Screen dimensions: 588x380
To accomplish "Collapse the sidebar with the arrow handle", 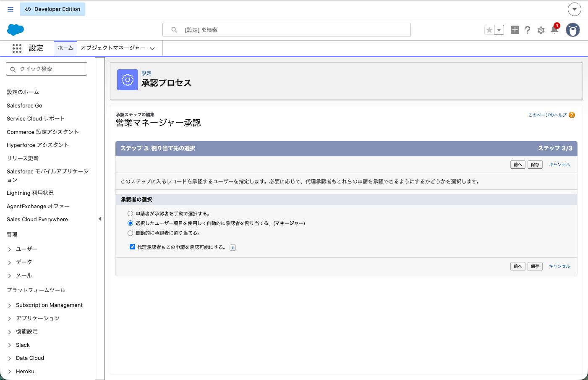I will pos(100,219).
